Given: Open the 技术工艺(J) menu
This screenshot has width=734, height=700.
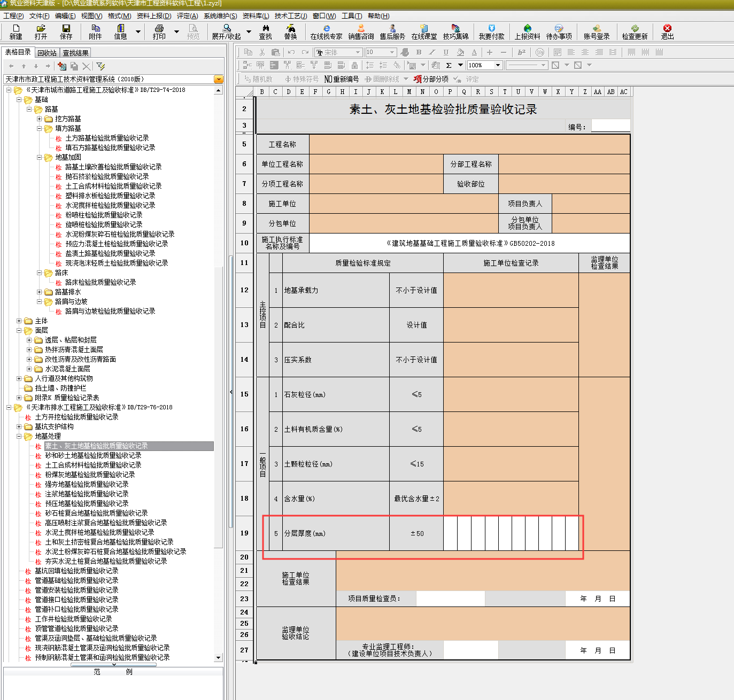Looking at the screenshot, I should point(291,16).
